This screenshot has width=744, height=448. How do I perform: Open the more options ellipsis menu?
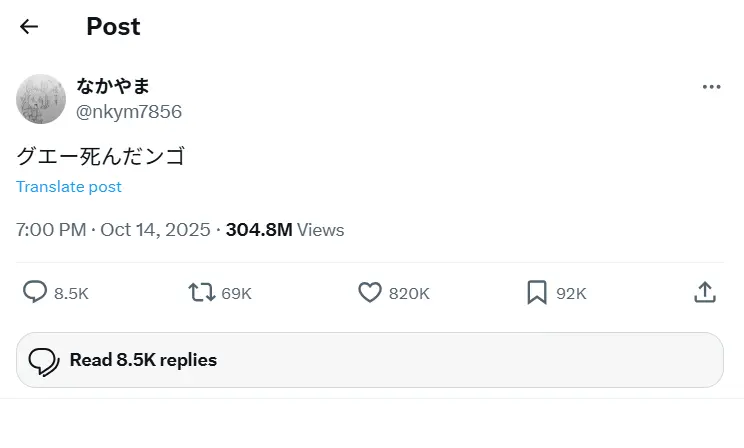click(x=711, y=87)
